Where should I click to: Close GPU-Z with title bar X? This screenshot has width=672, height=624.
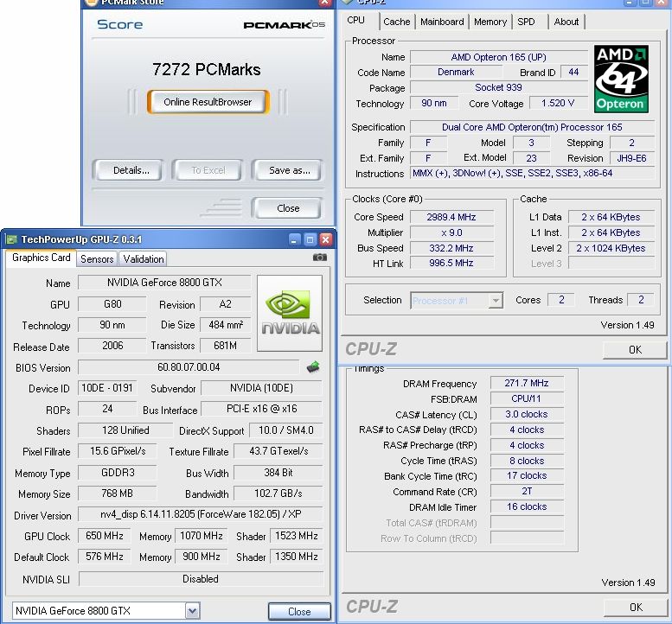[x=326, y=239]
